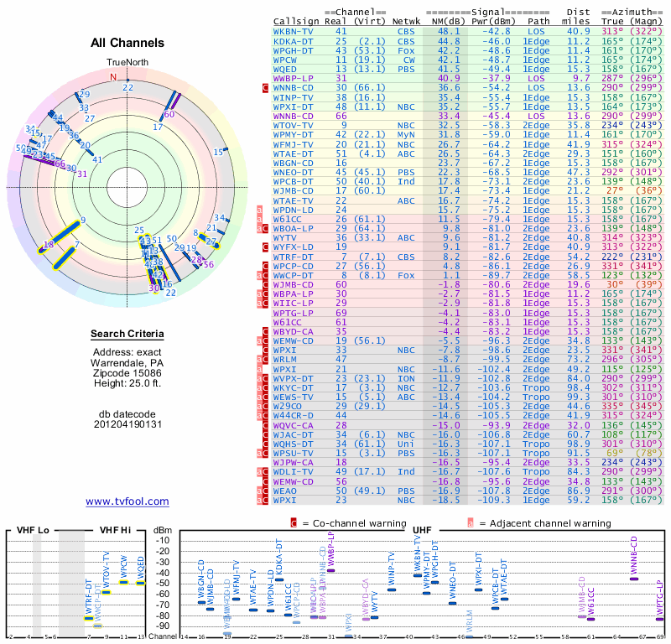The image size is (671, 644).
Task: Click the (Magn) azimuth column header
Action: click(646, 22)
